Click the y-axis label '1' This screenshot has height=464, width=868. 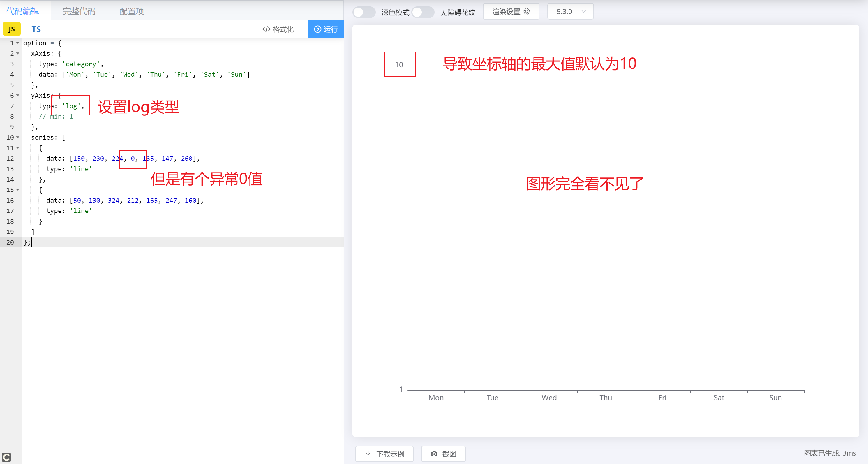401,389
